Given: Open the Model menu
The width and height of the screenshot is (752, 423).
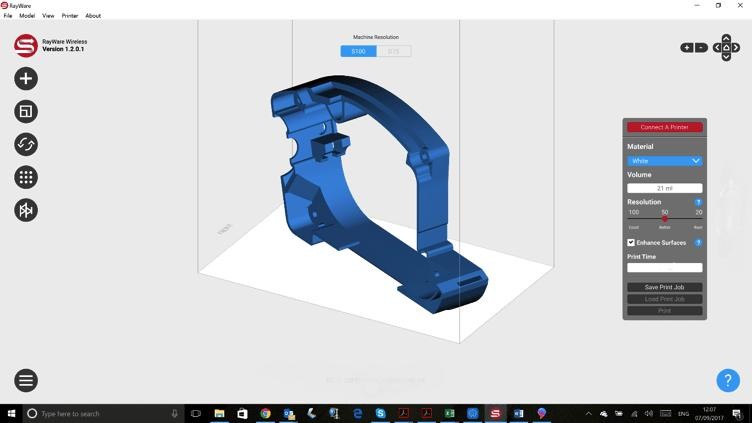Looking at the screenshot, I should [27, 16].
